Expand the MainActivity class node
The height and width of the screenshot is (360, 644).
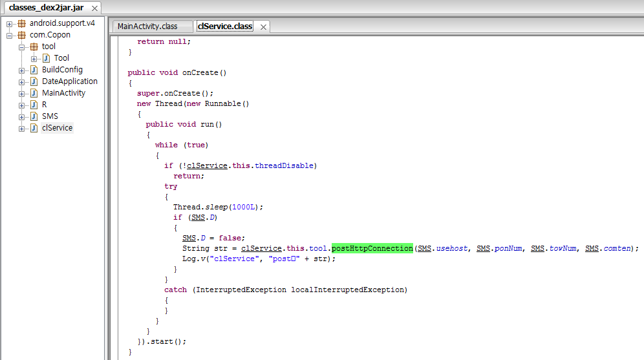22,93
